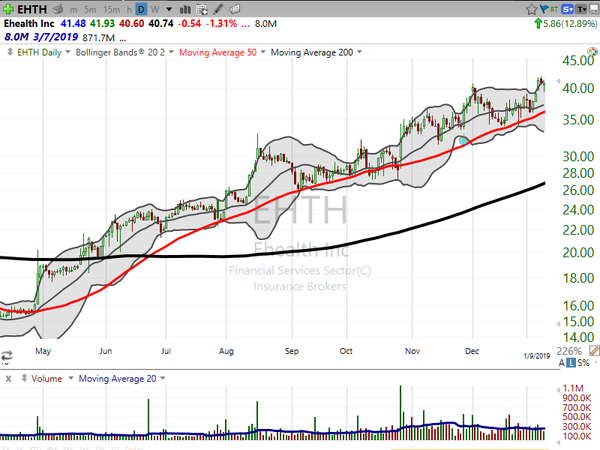Viewport: 600px width, 450px height.
Task: Click the volume scale arrow below 100.0K
Action: click(x=558, y=443)
